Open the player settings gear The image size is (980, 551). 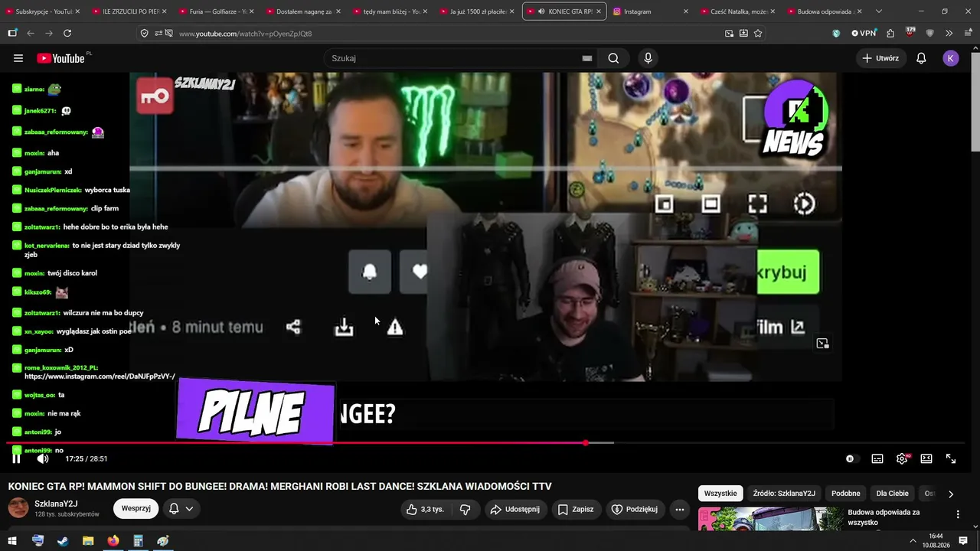pyautogui.click(x=902, y=458)
